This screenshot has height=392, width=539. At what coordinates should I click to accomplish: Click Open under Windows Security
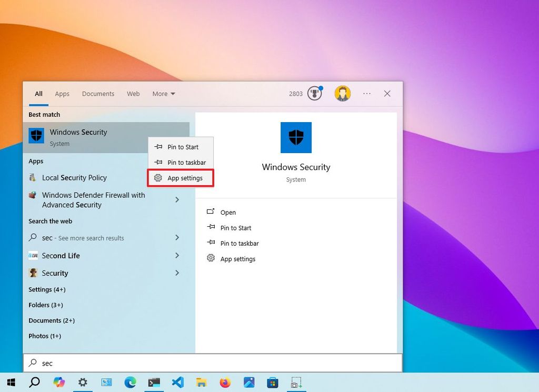[228, 212]
